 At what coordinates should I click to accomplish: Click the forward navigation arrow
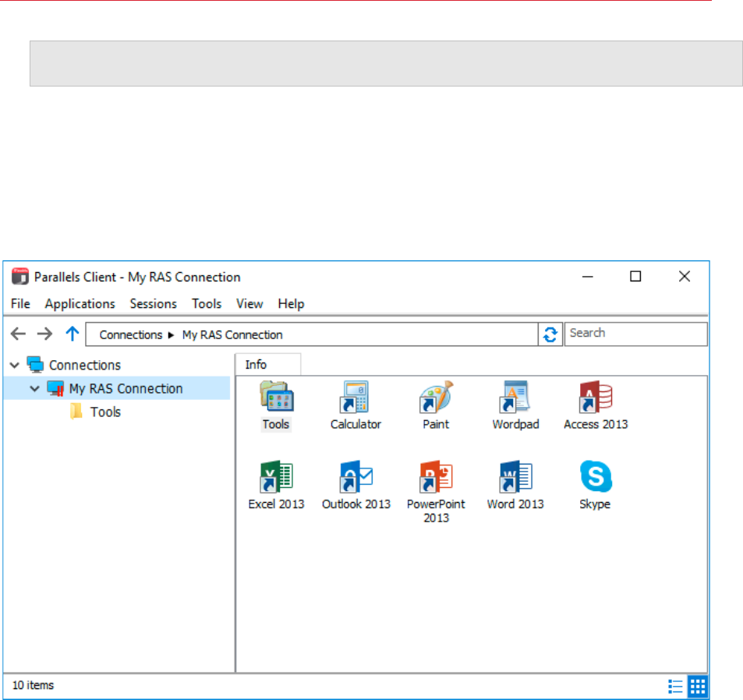click(x=45, y=334)
